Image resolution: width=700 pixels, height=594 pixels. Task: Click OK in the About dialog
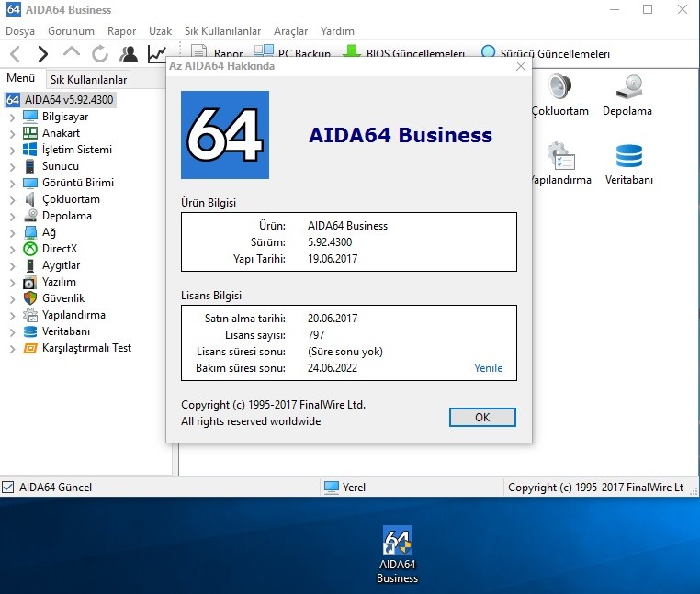(x=482, y=418)
